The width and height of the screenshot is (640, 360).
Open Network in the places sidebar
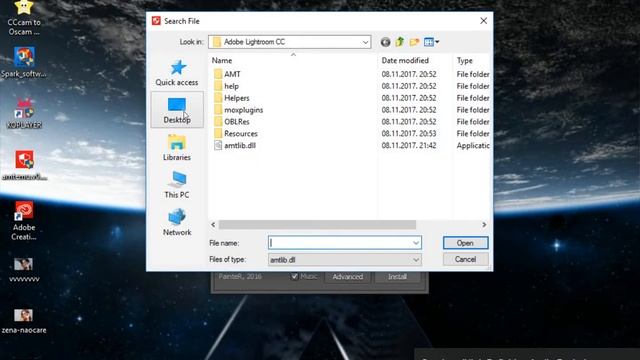pos(177,222)
